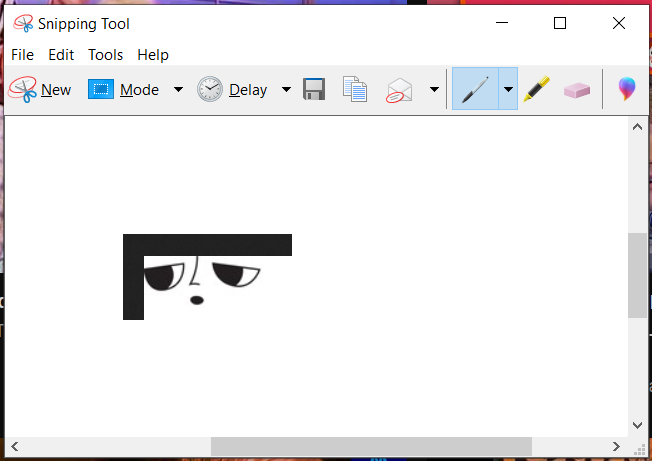Click the horizontal scrollbar left arrow
Screen dimensions: 652x461
[15, 446]
